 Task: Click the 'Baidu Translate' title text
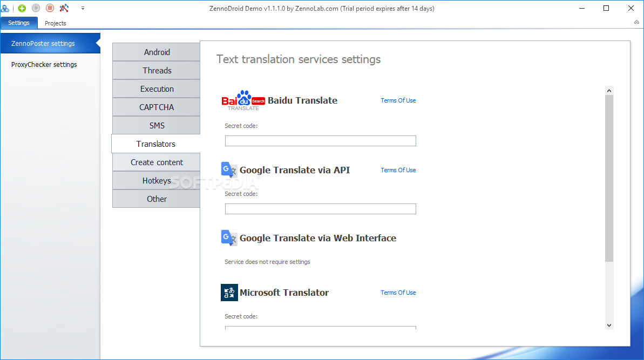pos(302,100)
